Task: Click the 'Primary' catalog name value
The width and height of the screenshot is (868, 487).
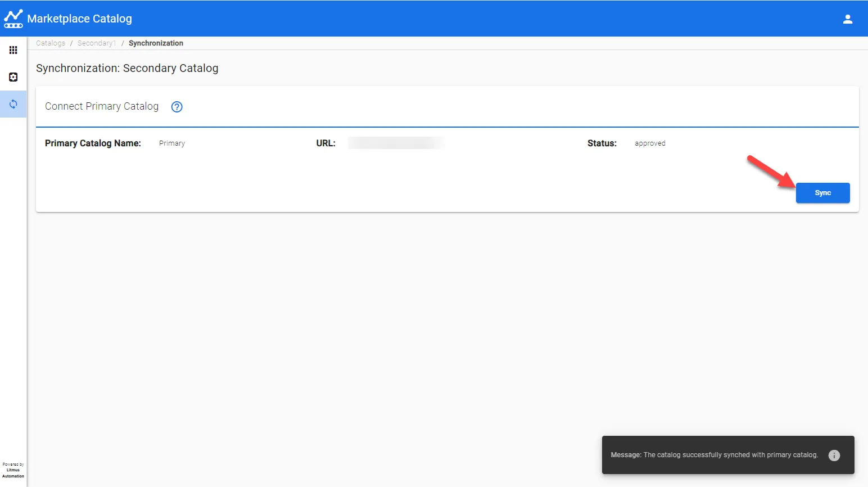Action: [172, 143]
